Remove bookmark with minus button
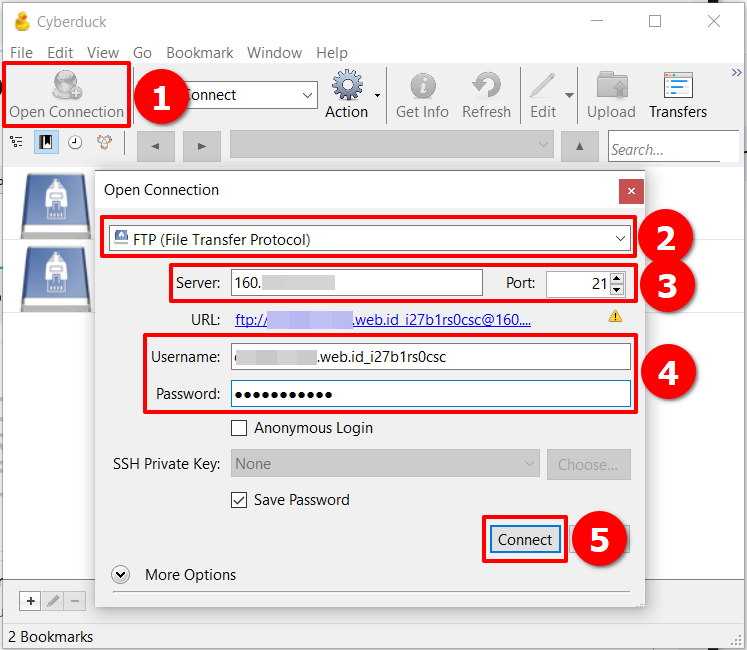 75,601
